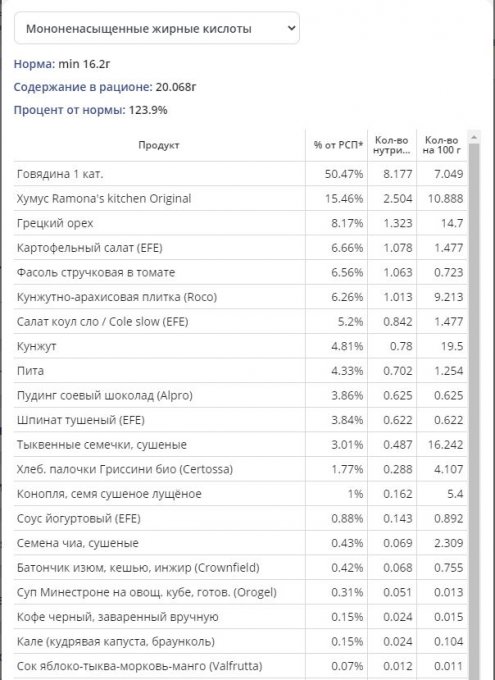Select the Грецкий орех row
This screenshot has height=680, width=495.
[240, 223]
